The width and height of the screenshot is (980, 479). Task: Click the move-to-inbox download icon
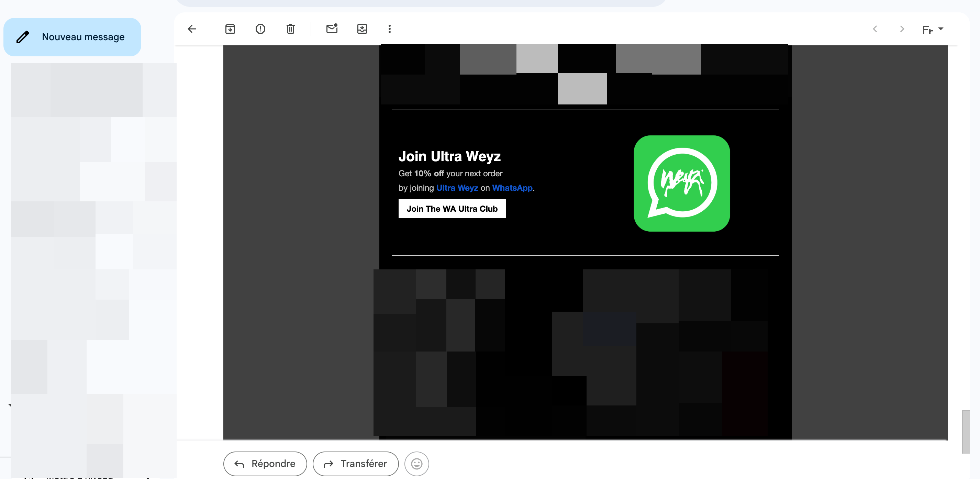[362, 29]
